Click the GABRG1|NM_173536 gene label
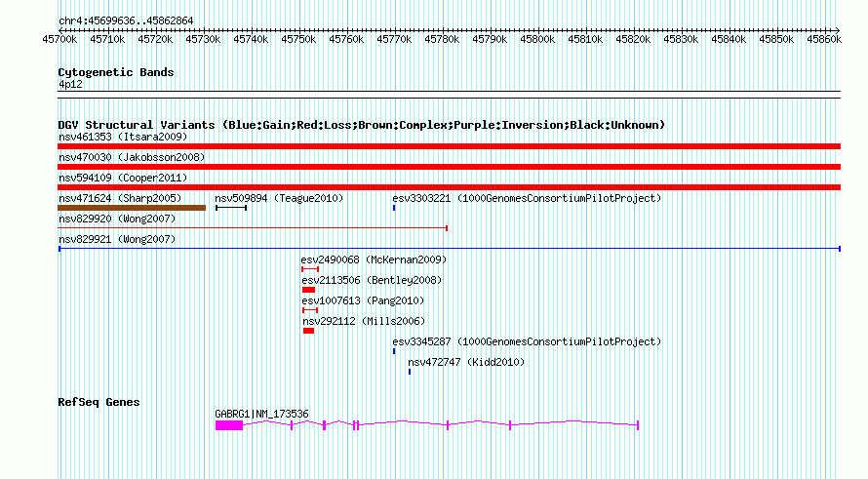This screenshot has height=479, width=868. [x=261, y=414]
